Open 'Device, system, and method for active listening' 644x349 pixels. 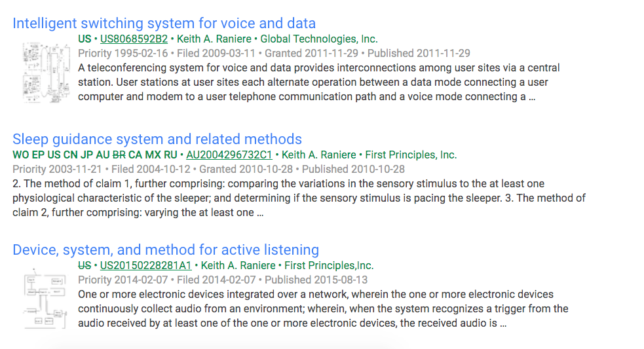[x=166, y=249]
